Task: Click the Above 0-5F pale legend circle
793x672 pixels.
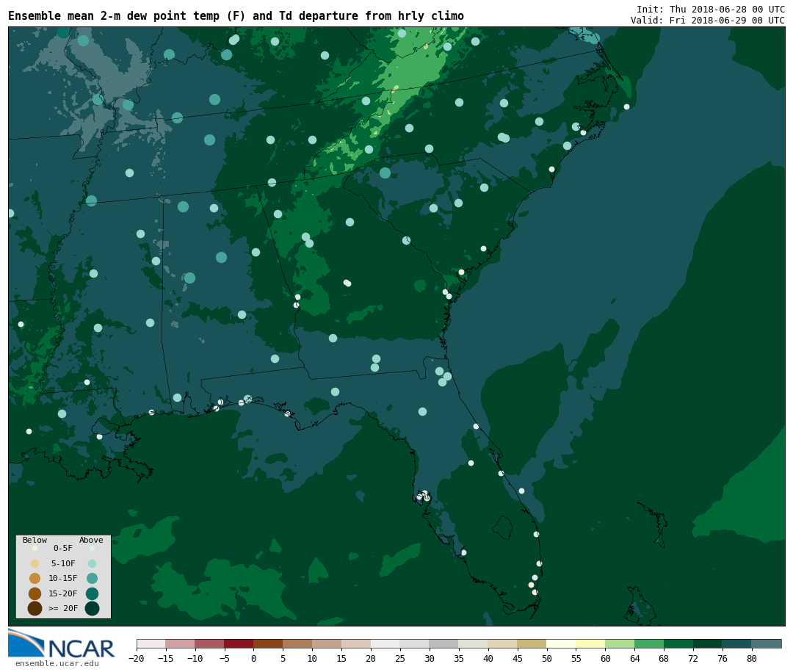Action: [x=92, y=548]
